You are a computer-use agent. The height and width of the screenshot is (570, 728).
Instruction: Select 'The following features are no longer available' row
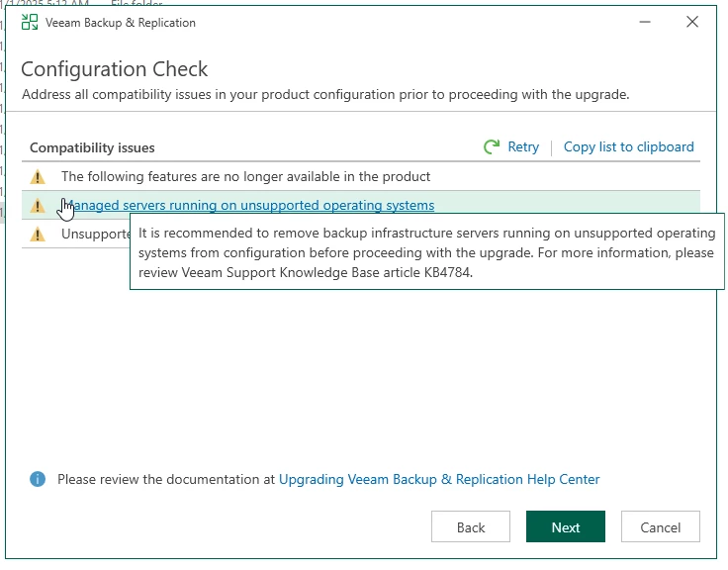point(361,176)
